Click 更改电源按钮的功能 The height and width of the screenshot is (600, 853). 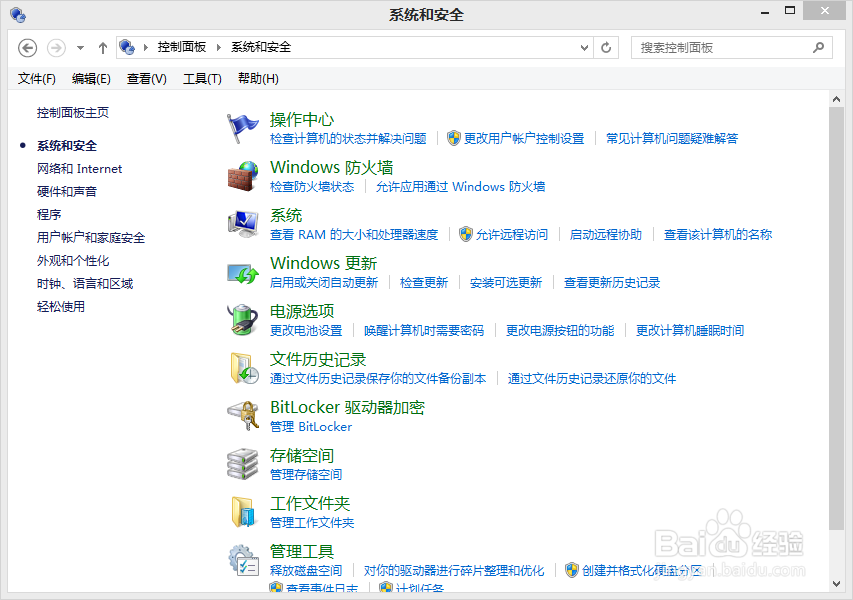[x=560, y=331]
